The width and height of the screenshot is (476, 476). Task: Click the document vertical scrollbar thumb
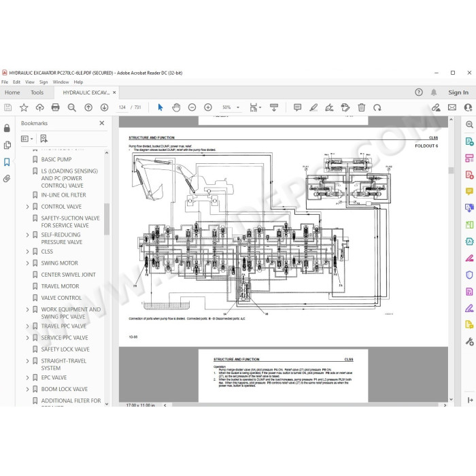[x=451, y=170]
